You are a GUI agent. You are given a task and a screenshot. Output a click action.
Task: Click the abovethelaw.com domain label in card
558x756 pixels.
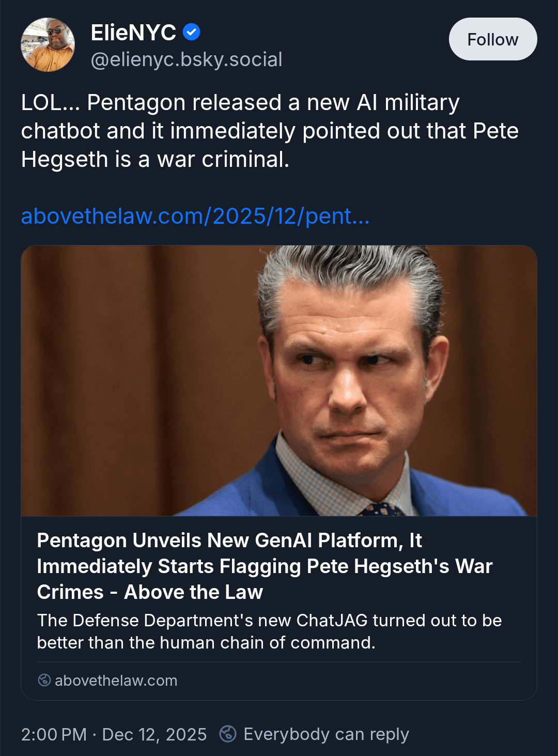pos(116,681)
